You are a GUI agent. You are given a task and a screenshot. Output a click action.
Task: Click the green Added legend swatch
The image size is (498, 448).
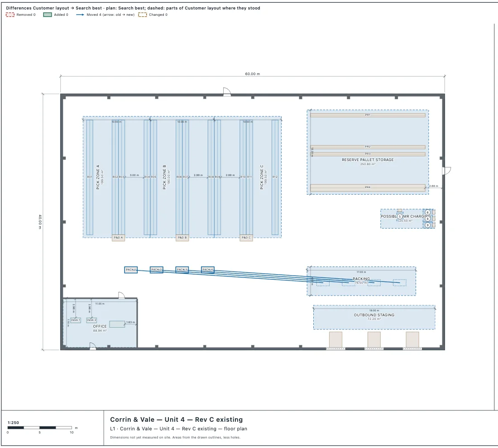click(48, 14)
